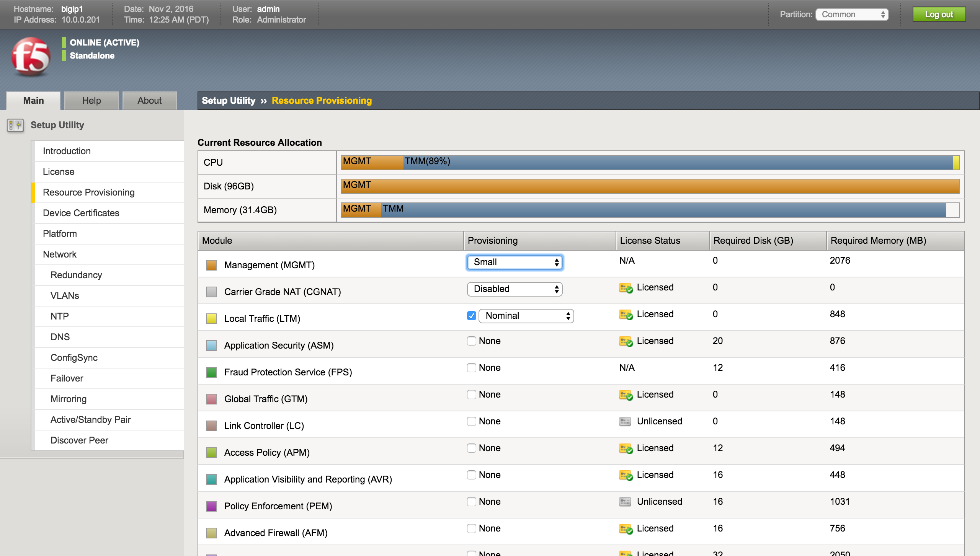Click the Memory TMM allocation bar

(x=663, y=210)
